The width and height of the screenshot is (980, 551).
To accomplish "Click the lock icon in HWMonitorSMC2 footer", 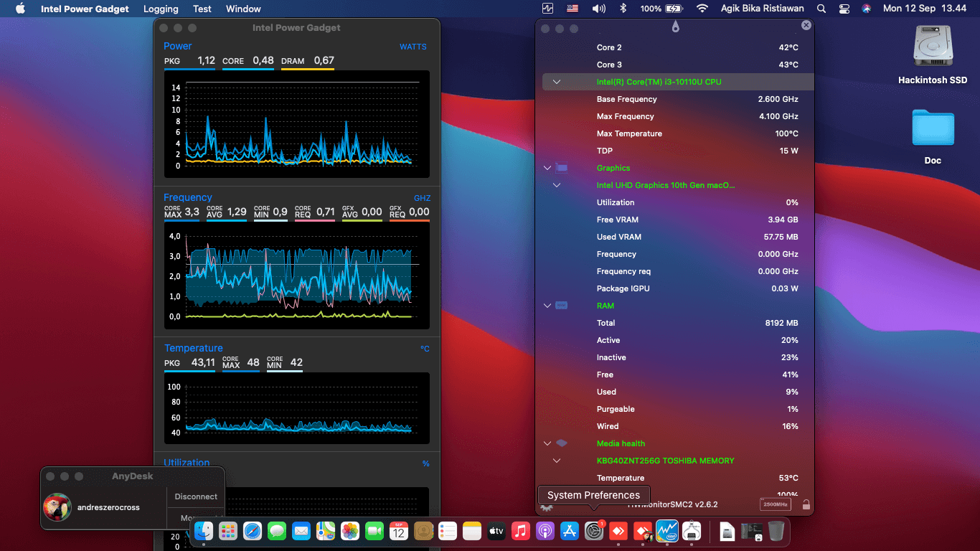I will coord(806,505).
